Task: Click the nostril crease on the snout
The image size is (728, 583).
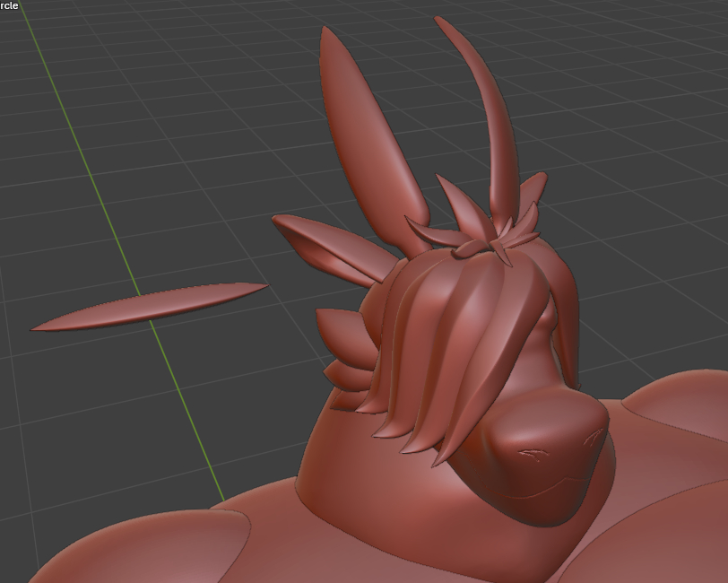Action: pos(532,455)
